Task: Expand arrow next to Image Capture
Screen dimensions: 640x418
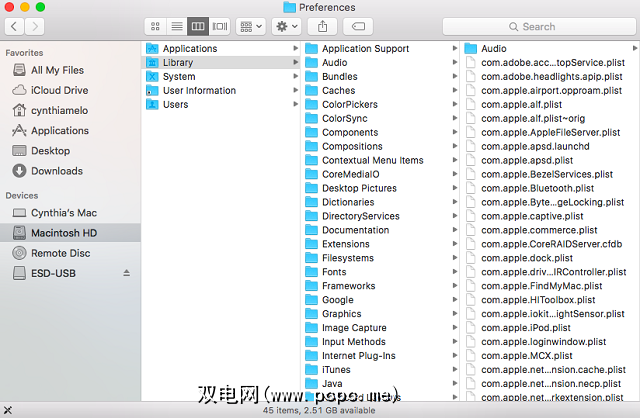Action: [454, 327]
